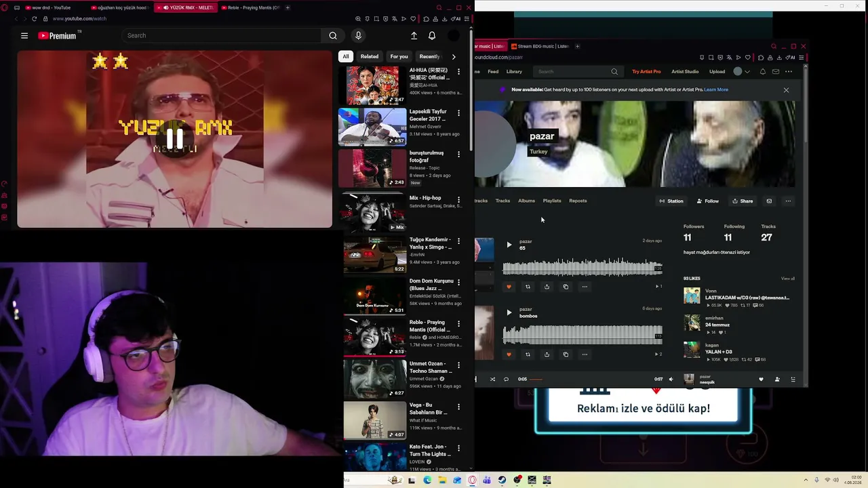Click Upload in SoundCloud header
Image resolution: width=868 pixels, height=488 pixels.
click(717, 72)
